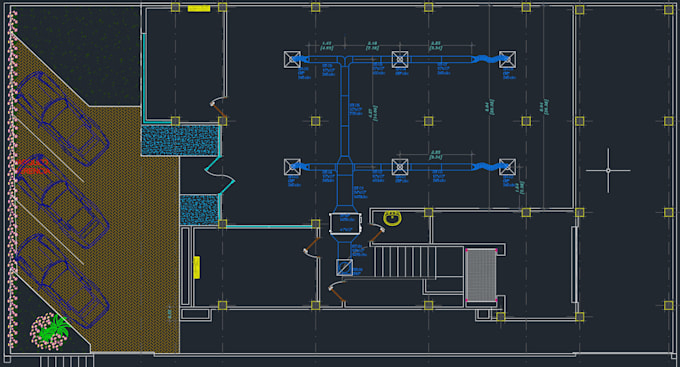Select the bottom parked car outline
The width and height of the screenshot is (680, 367).
pos(62,281)
